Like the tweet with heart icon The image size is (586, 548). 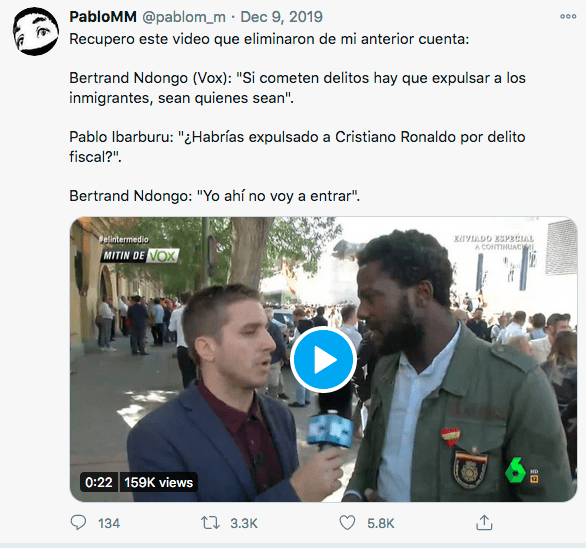347,523
